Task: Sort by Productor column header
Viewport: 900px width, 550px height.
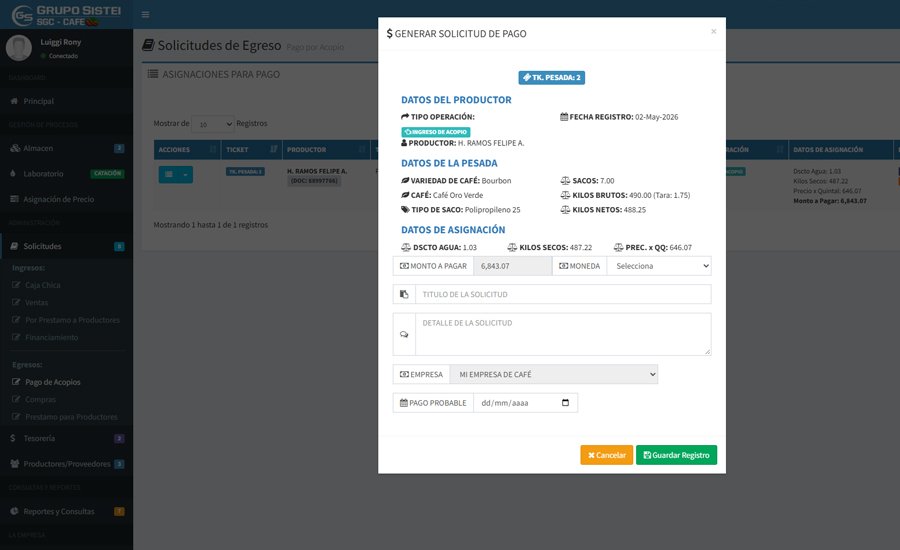Action: click(326, 150)
